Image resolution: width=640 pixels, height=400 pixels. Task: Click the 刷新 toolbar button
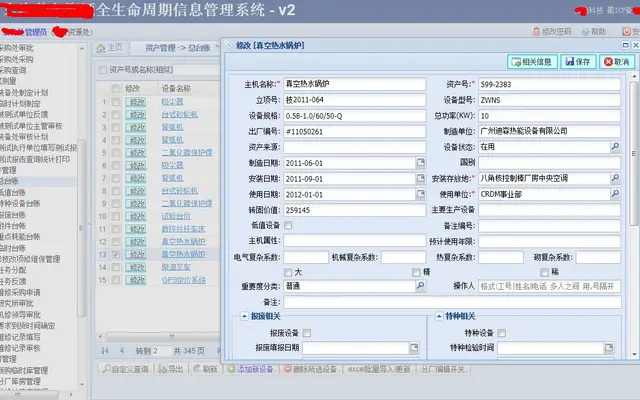205,369
